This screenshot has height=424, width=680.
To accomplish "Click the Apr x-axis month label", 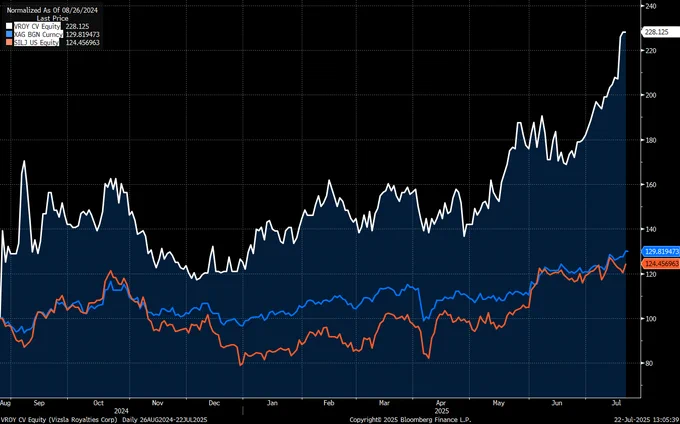I will pyautogui.click(x=440, y=403).
